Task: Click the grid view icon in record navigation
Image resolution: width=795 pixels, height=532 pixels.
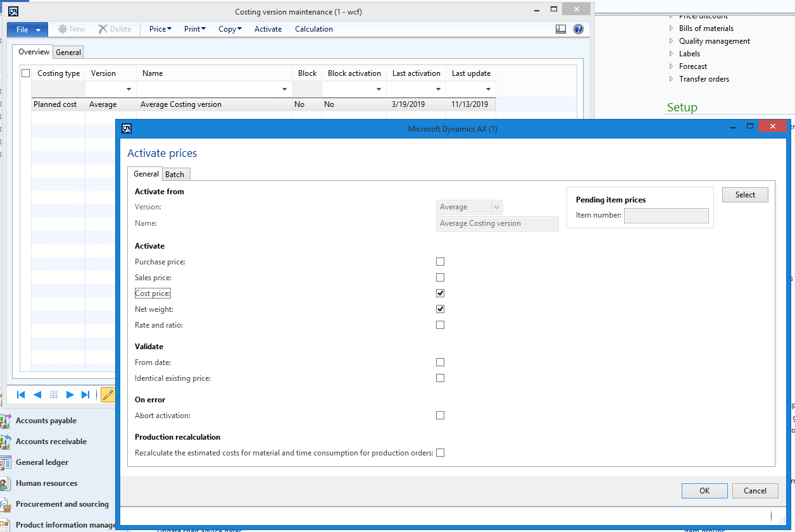Action: pos(54,395)
